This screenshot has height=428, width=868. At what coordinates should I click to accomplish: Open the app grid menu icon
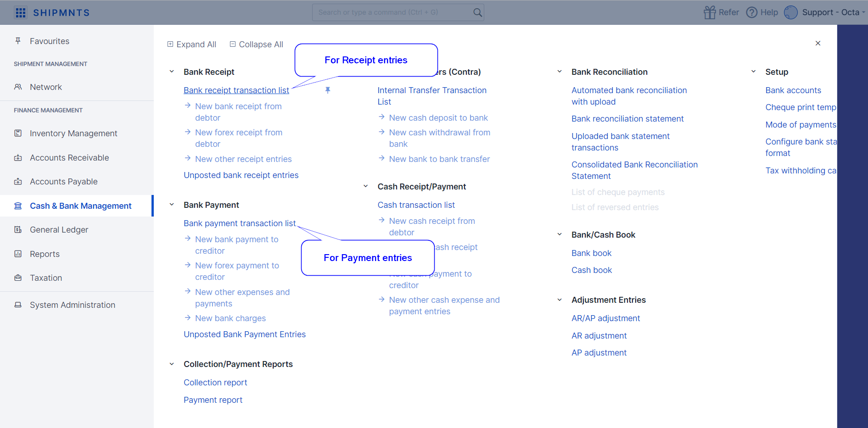coord(21,12)
